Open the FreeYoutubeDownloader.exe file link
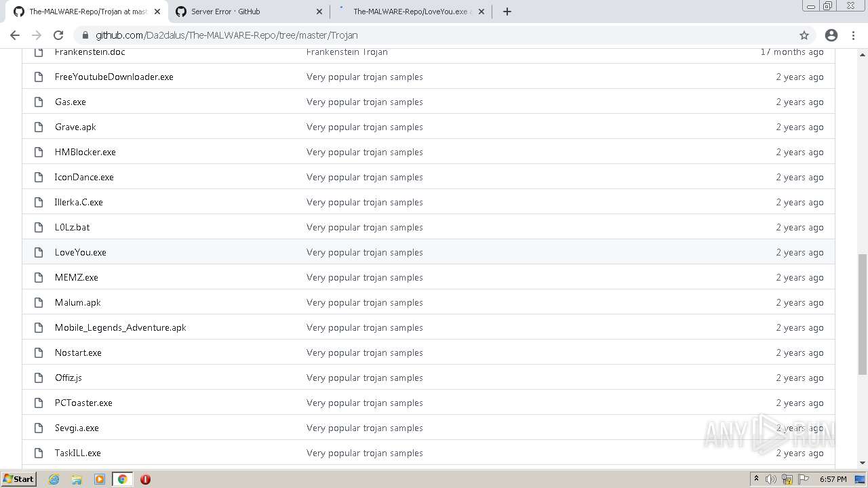 [114, 77]
